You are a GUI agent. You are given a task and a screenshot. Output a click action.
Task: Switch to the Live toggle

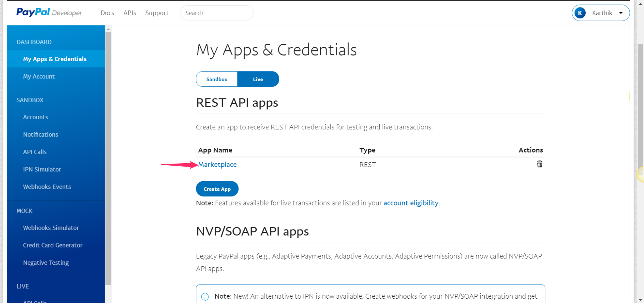(258, 79)
